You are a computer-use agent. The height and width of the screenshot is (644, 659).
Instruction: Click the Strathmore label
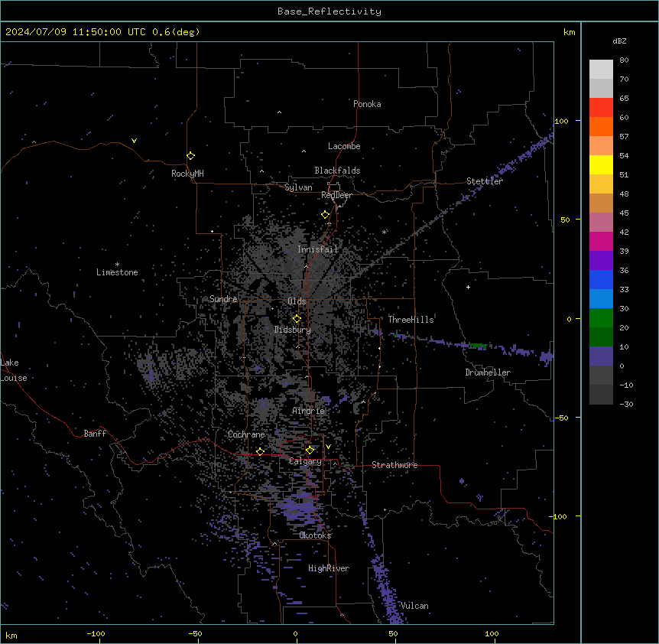394,465
